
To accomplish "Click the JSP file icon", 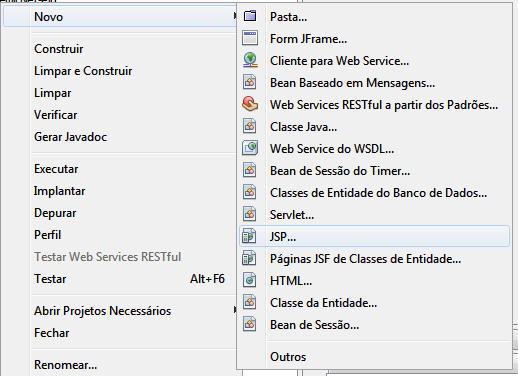I will 249,236.
